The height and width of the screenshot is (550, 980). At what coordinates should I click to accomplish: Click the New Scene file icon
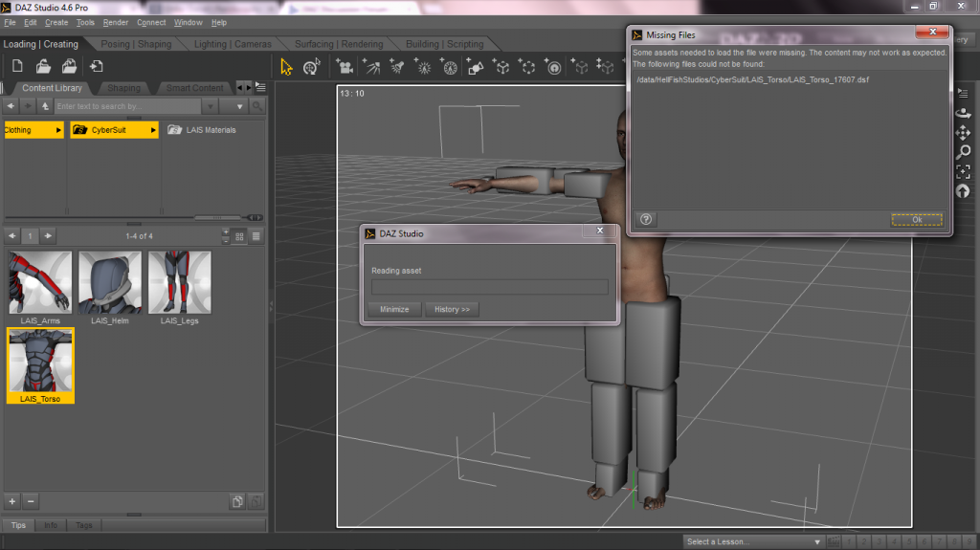click(x=17, y=66)
